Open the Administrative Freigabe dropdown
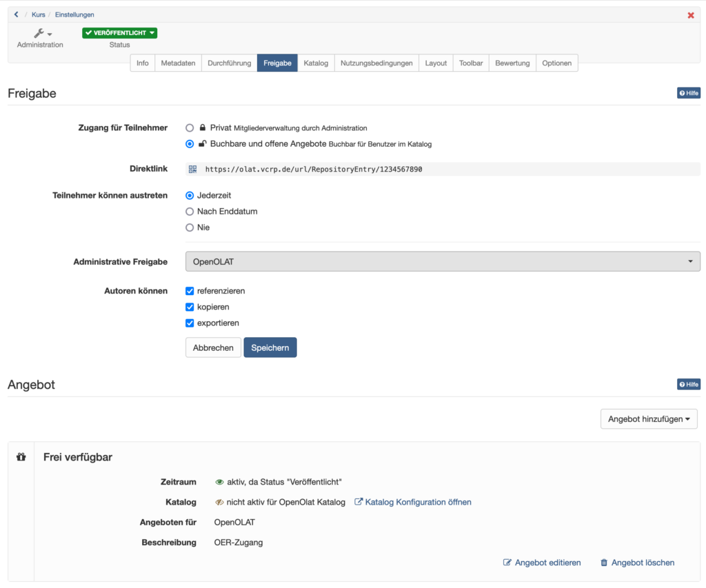The height and width of the screenshot is (588, 706). (442, 261)
